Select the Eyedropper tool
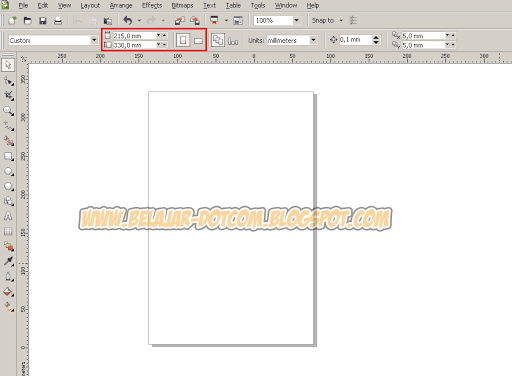The height and width of the screenshot is (376, 512). [x=8, y=261]
